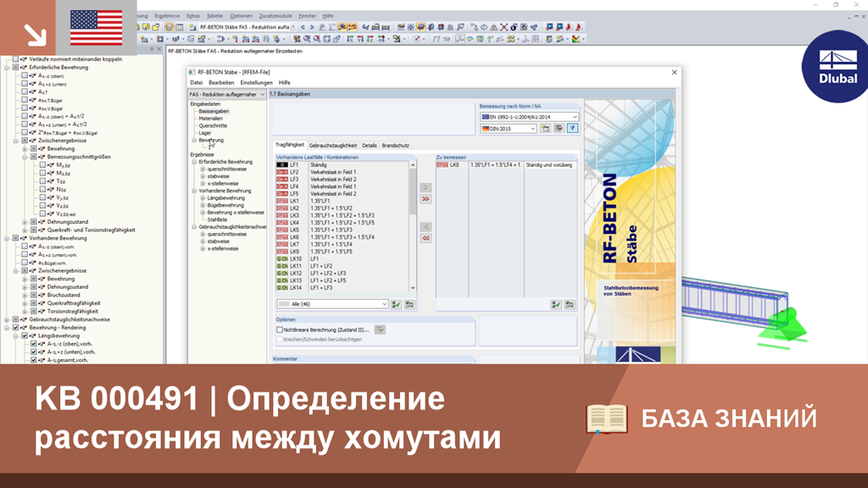
Task: Switch to the 'Brandschutz' tab
Action: [x=395, y=146]
